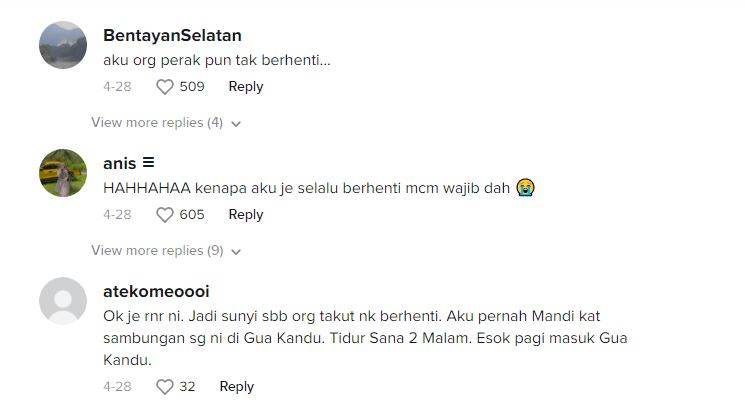This screenshot has height=416, width=745.
Task: Click atekomeoooi's default avatar
Action: [62, 302]
